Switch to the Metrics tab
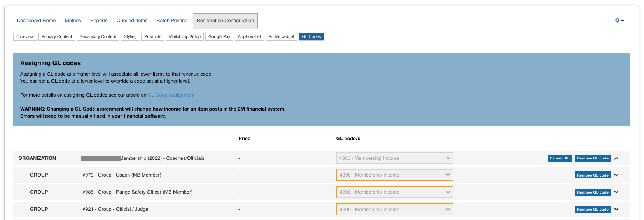The image size is (644, 220). 73,21
